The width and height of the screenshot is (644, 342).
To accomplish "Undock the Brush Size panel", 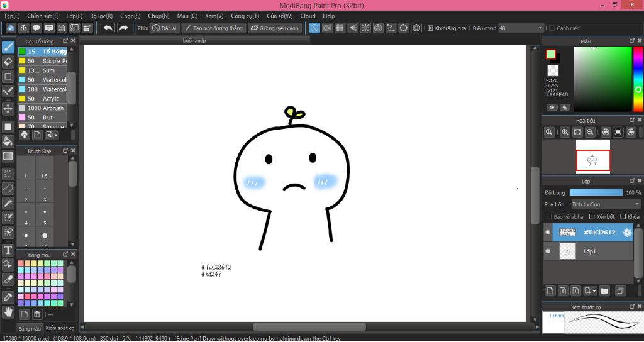I will click(65, 151).
